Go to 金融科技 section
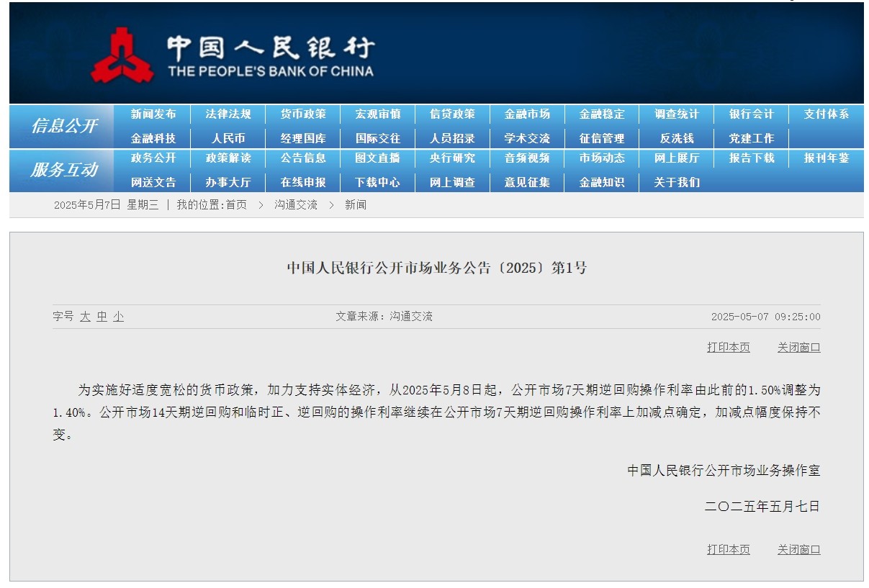The width and height of the screenshot is (869, 588). click(153, 138)
